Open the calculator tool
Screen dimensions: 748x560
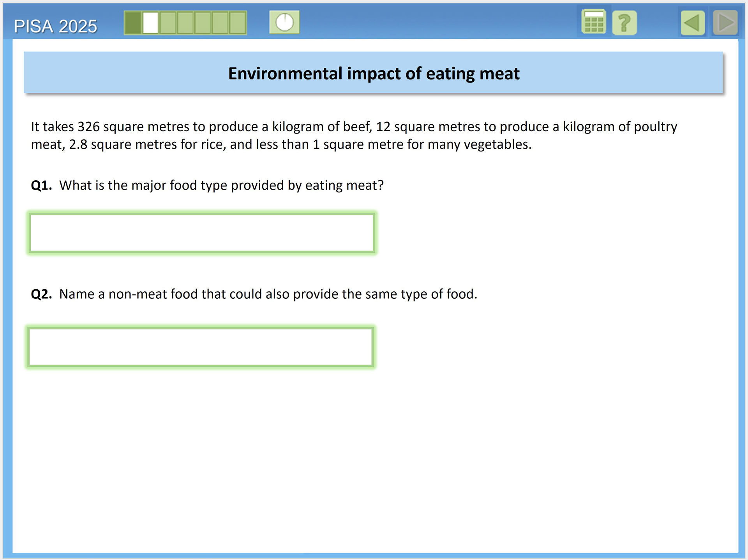(593, 23)
